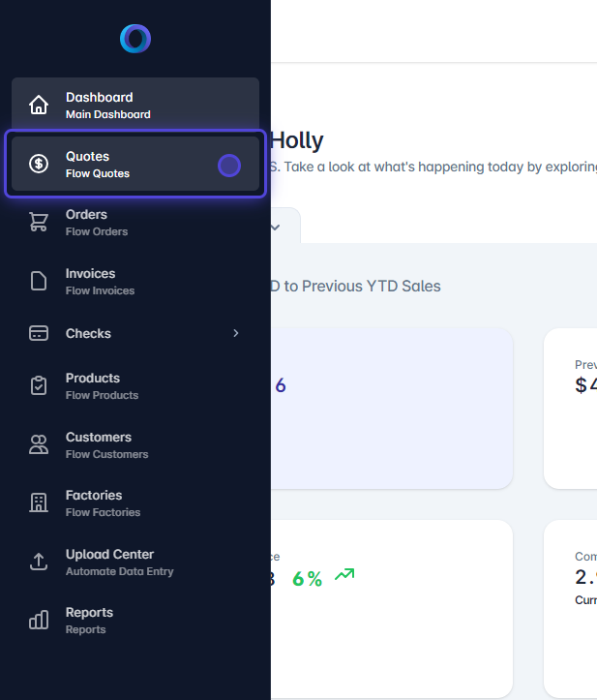This screenshot has width=597, height=700.
Task: Click the Orders shopping cart icon
Action: click(39, 223)
